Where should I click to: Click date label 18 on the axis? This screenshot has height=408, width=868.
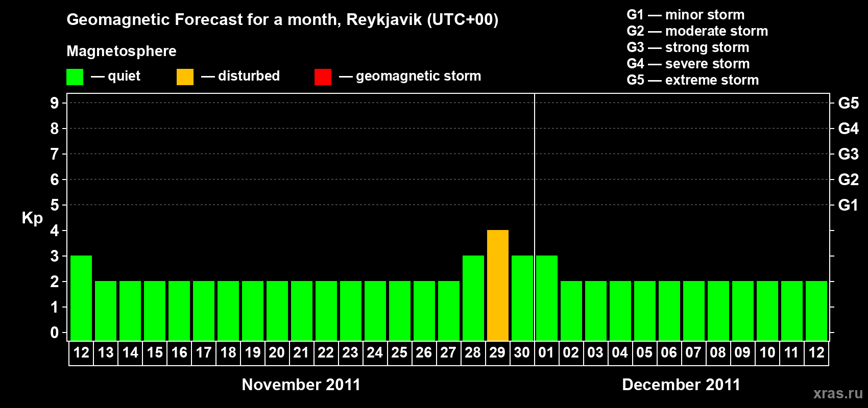tap(228, 353)
